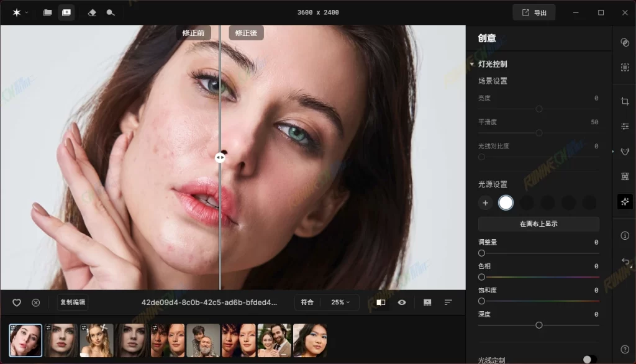Click the help question mark icon
Image resolution: width=636 pixels, height=364 pixels.
(625, 349)
